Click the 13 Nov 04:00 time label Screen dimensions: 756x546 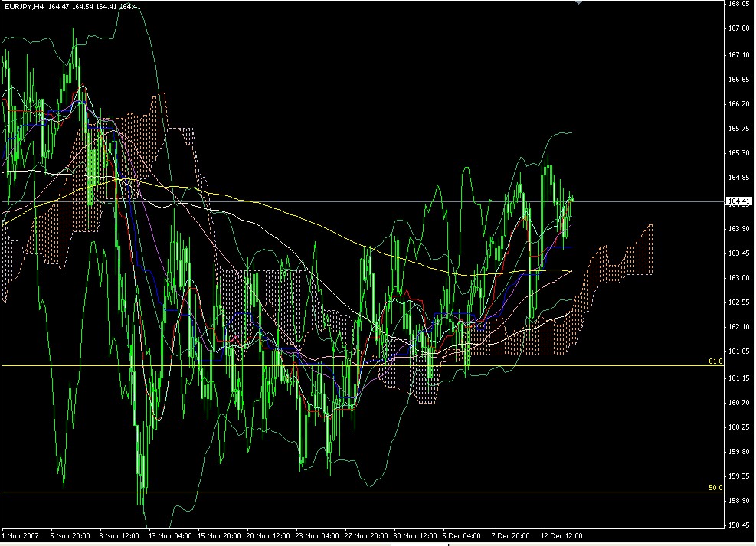pyautogui.click(x=170, y=536)
